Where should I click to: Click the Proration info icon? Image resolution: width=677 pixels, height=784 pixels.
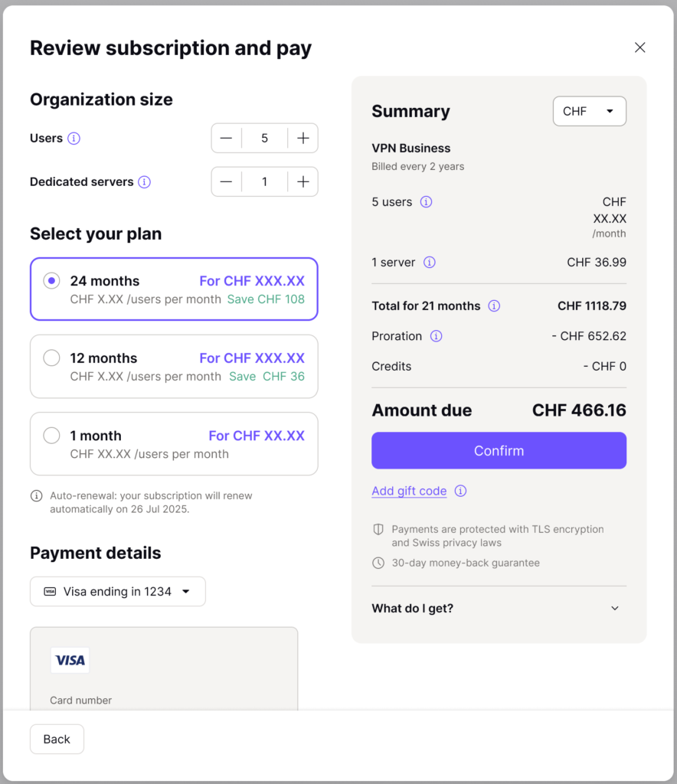(436, 336)
